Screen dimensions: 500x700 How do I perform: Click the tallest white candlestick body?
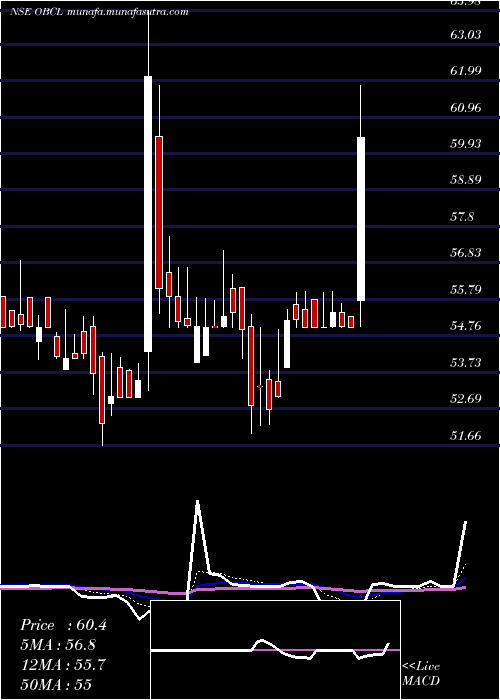(148, 214)
